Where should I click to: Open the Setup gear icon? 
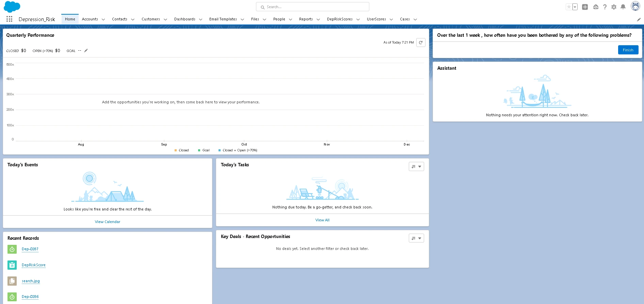(614, 7)
